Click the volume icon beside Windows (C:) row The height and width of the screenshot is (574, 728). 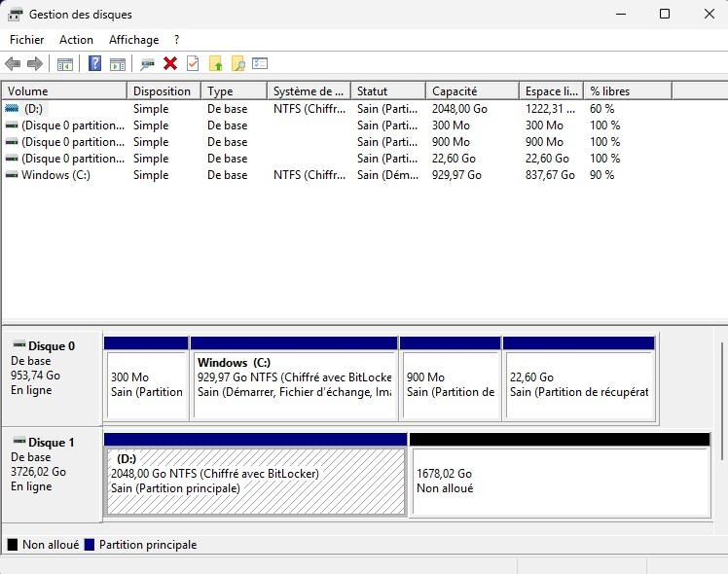(12, 175)
